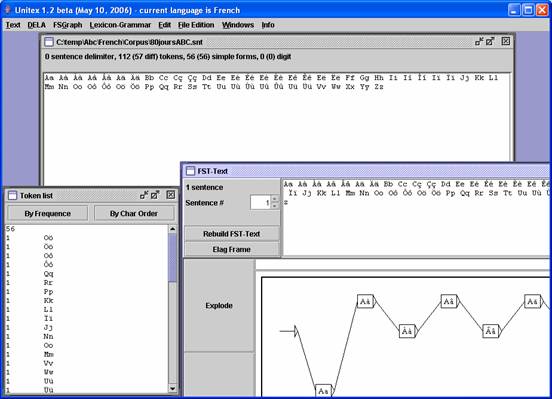
Task: Increase the Sentence # spinner value
Action: pos(275,199)
